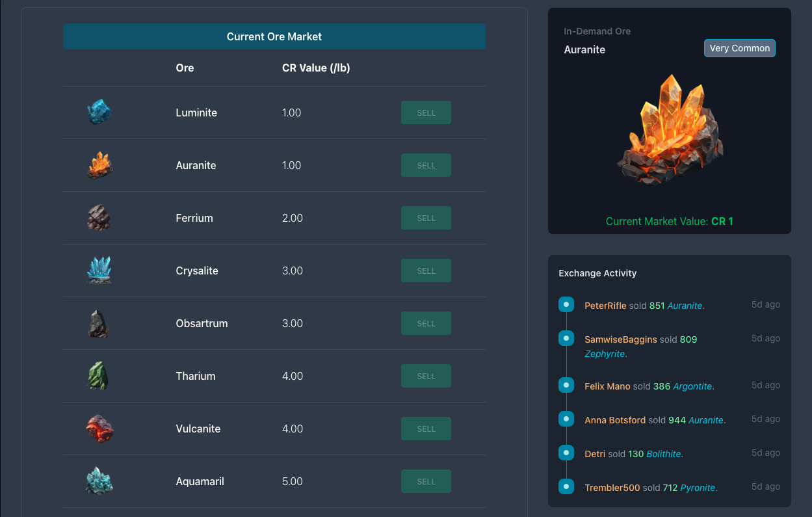The image size is (812, 517).
Task: Click the teal Aquamaril ore icon
Action: [x=99, y=481]
